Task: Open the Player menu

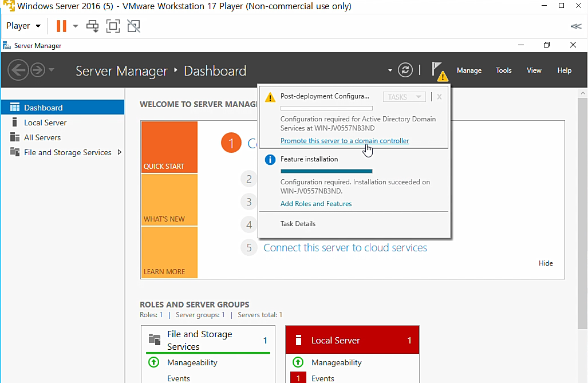Action: [23, 26]
